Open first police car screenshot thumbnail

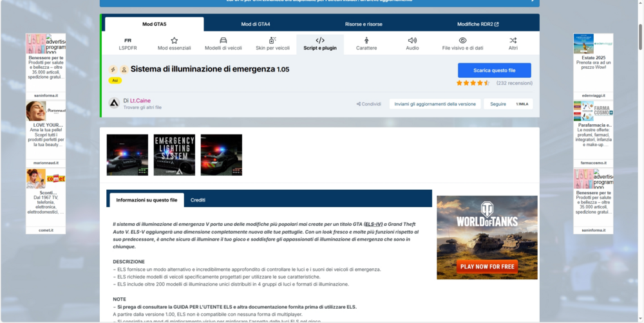click(128, 154)
